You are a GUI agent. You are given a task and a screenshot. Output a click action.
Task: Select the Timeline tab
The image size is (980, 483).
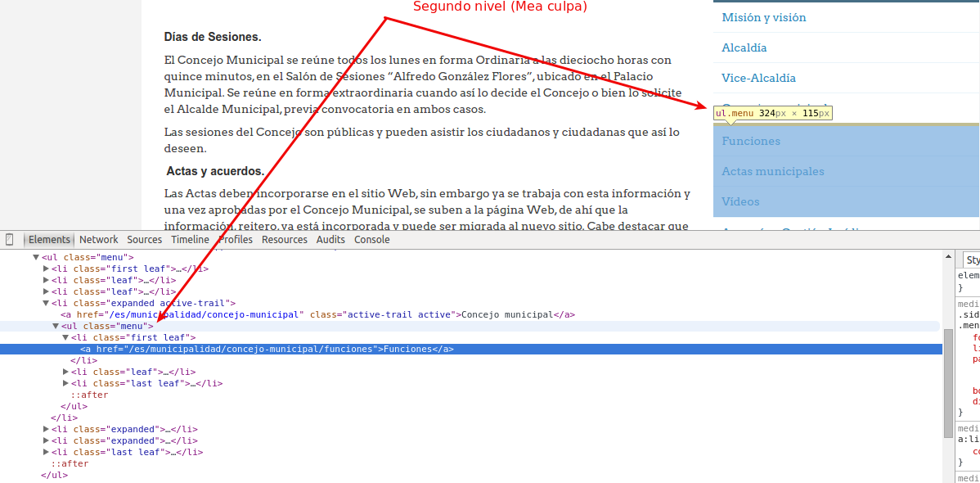pyautogui.click(x=190, y=240)
